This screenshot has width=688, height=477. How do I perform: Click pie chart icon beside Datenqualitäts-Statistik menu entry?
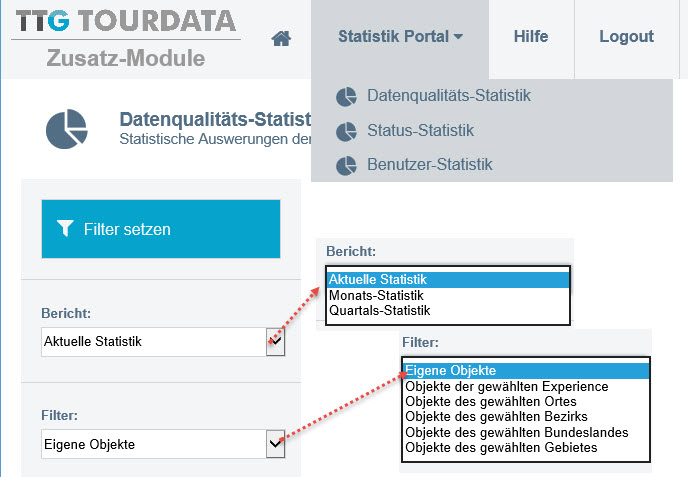(x=346, y=97)
